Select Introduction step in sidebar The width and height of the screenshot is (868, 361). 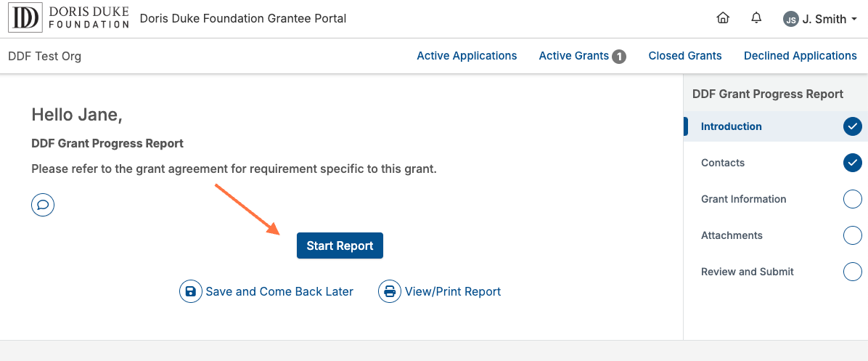coord(775,126)
